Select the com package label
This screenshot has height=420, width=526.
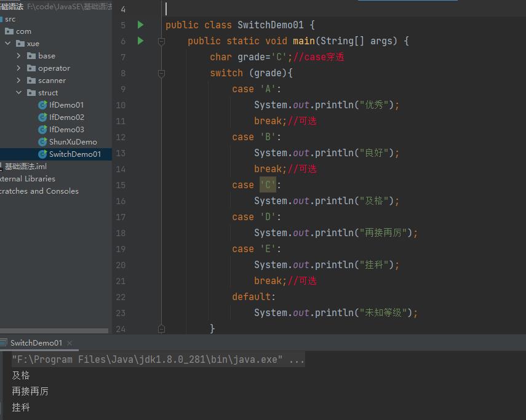[x=23, y=31]
